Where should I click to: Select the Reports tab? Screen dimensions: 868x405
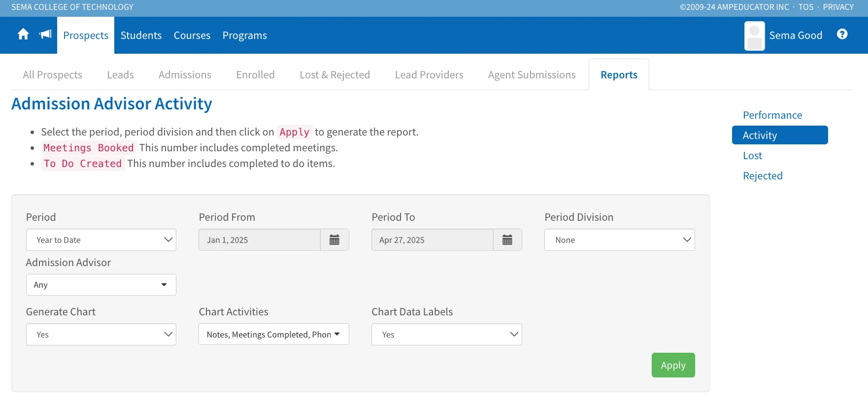pos(619,75)
